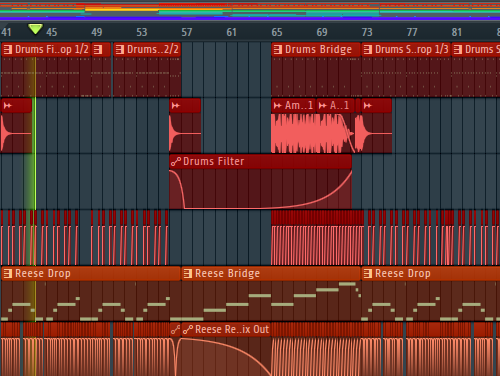Screen dimensions: 500x376
Task: Click the song overview minimap at the top
Action: point(250,10)
